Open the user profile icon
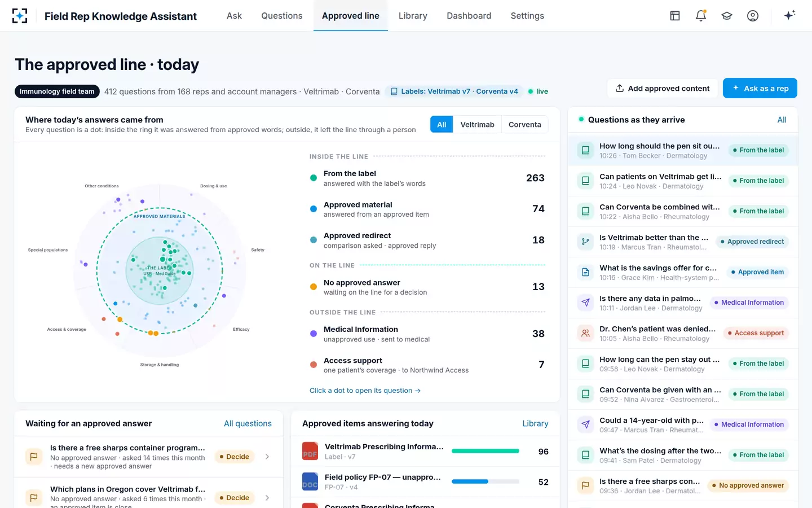Image resolution: width=812 pixels, height=508 pixels. point(753,16)
